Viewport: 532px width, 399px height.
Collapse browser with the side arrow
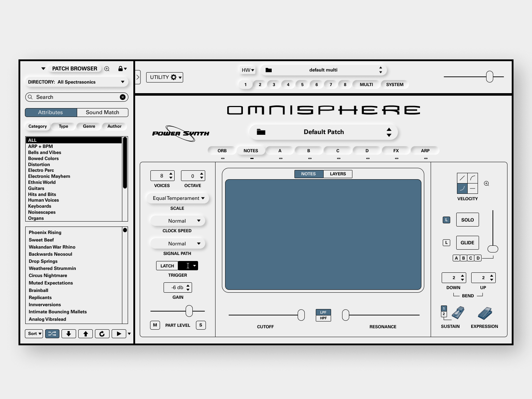coord(138,77)
